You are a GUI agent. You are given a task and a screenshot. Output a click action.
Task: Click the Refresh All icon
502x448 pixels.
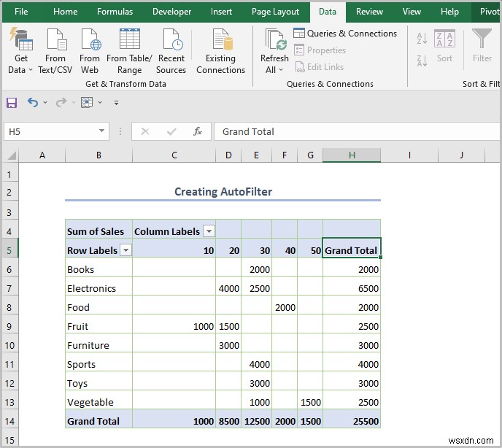pos(276,40)
